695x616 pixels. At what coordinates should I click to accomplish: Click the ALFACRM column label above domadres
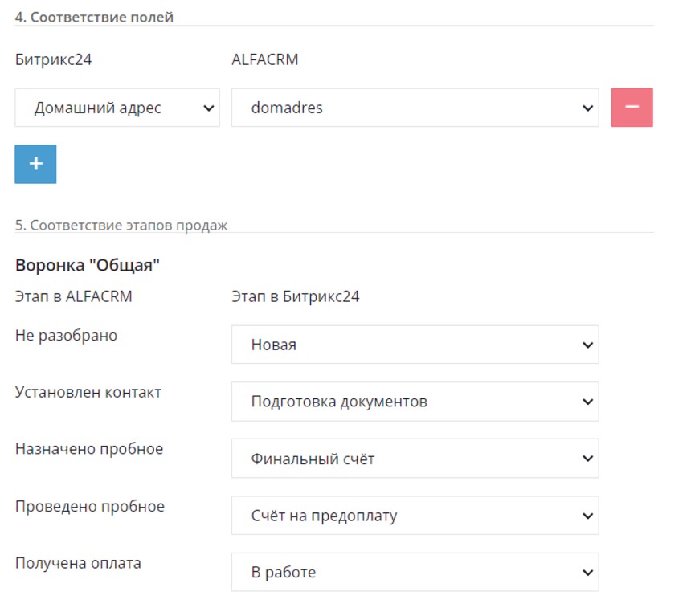[x=265, y=59]
